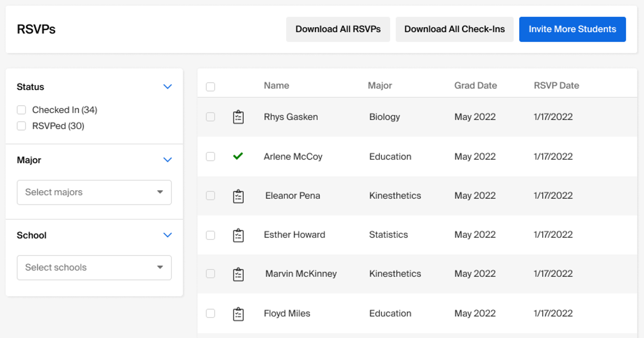Tick the RSVPed status checkbox
This screenshot has width=644, height=338.
coord(21,126)
